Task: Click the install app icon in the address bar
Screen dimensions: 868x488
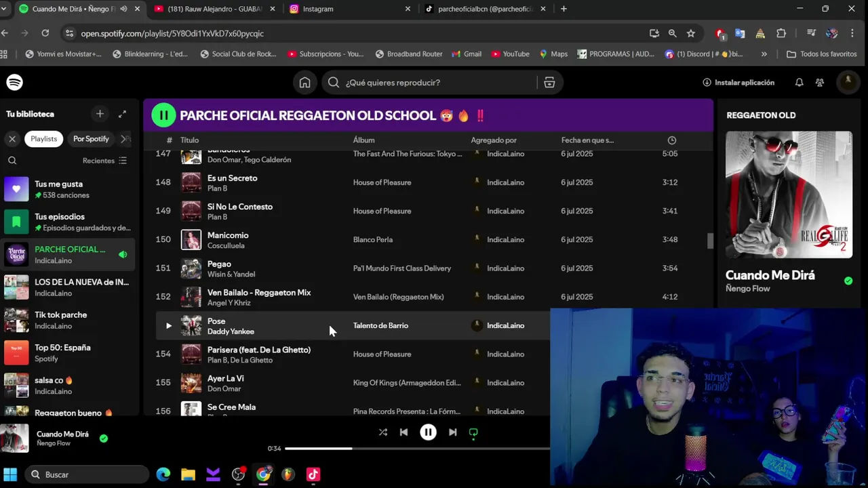Action: coord(654,33)
